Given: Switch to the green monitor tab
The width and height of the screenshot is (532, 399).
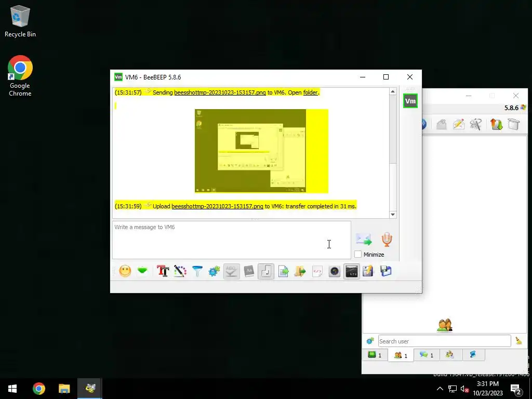Looking at the screenshot, I should [x=375, y=355].
